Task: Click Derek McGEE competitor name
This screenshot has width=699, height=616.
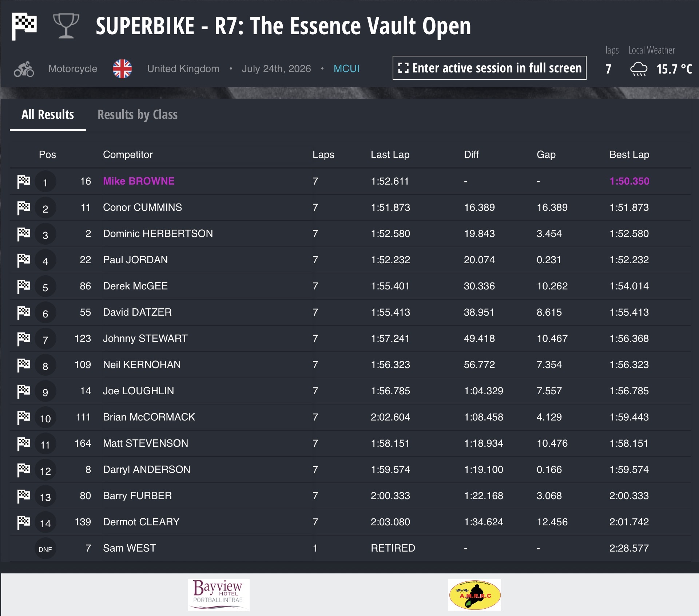Action: coord(135,286)
